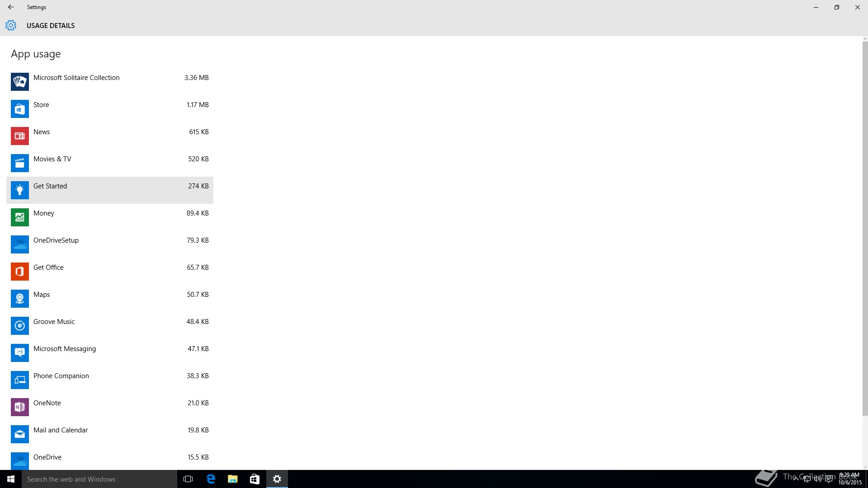Click the taskbar clock and date
Image resolution: width=868 pixels, height=488 pixels.
pos(850,479)
